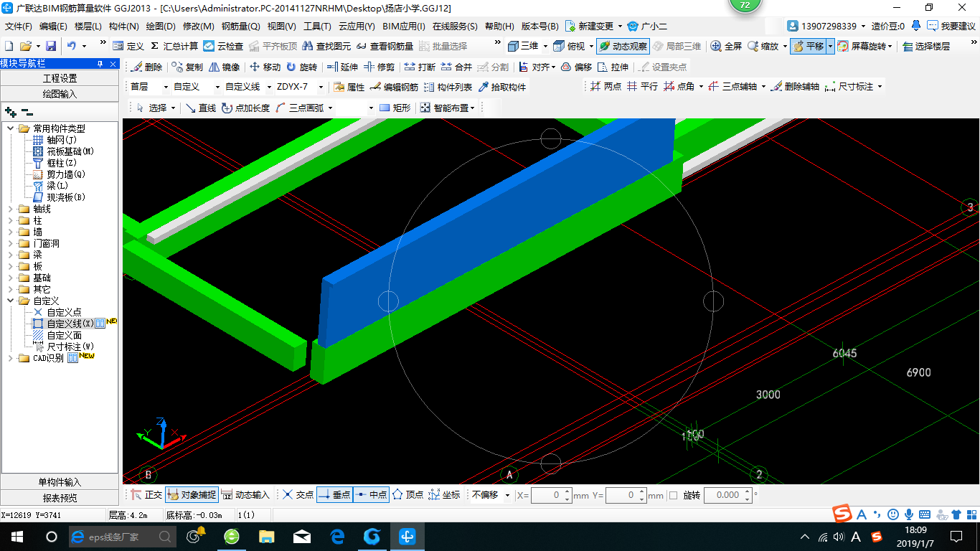Toggle 垂点 perpendicular snap

click(334, 495)
